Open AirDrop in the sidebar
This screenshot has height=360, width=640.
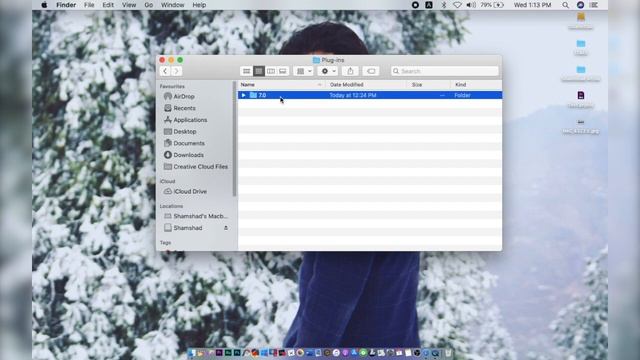click(x=184, y=96)
